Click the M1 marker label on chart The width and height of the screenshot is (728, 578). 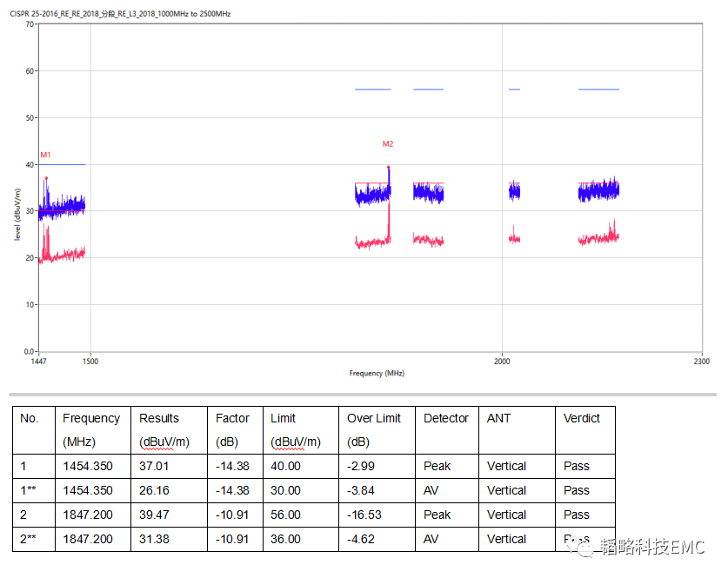[45, 155]
